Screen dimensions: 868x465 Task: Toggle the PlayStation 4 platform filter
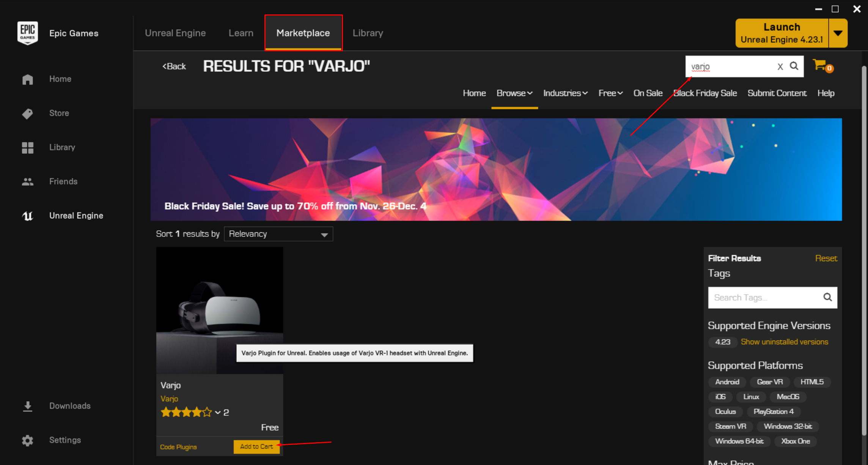773,411
